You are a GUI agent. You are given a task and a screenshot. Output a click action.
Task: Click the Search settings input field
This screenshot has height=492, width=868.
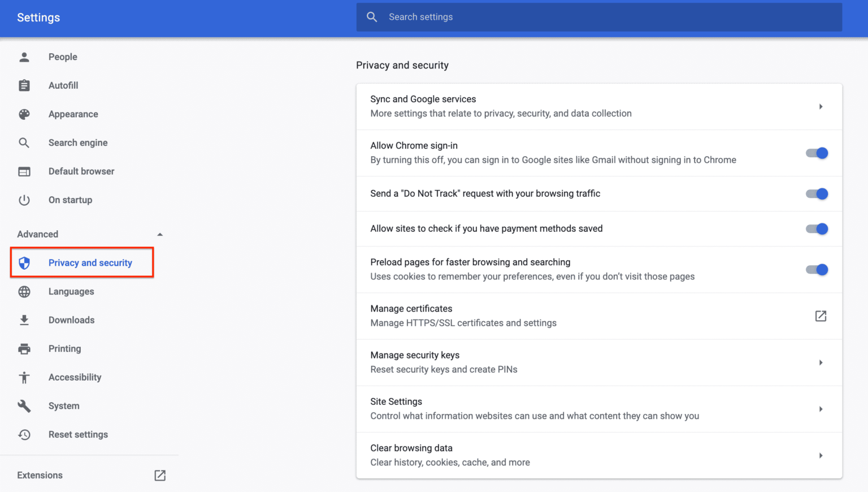pos(599,17)
